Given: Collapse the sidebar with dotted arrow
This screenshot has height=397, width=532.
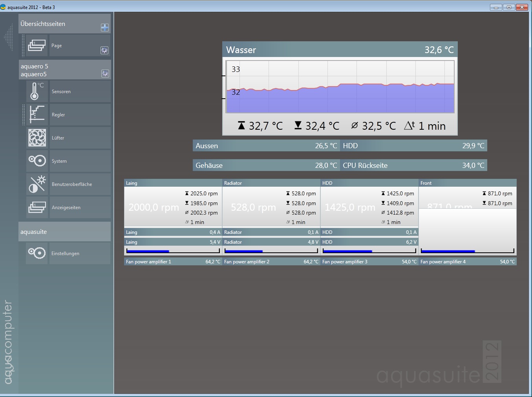Looking at the screenshot, I should click(x=8, y=37).
